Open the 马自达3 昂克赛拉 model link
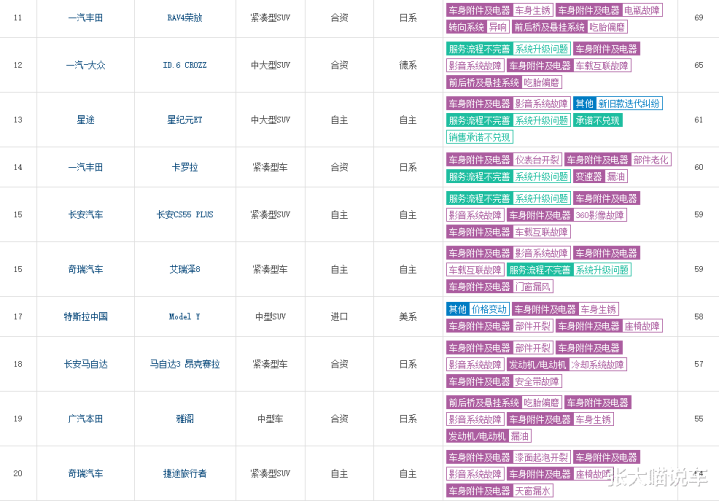 (x=184, y=364)
